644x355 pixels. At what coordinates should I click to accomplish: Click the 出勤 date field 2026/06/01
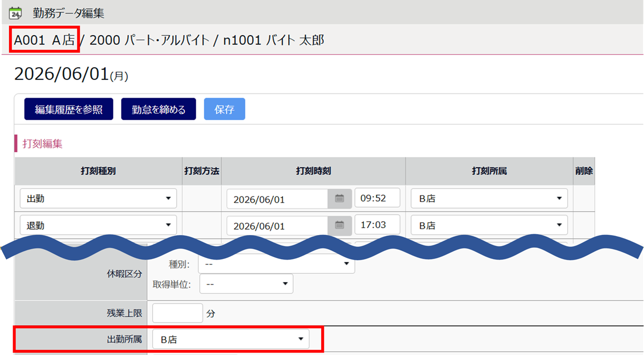click(x=278, y=199)
